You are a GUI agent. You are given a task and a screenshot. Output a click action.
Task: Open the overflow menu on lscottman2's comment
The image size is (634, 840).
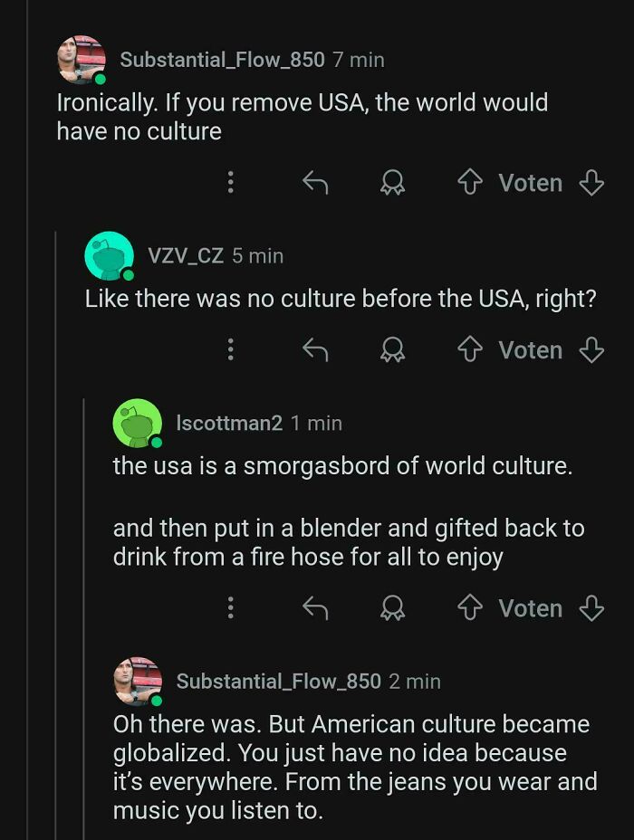tap(231, 608)
